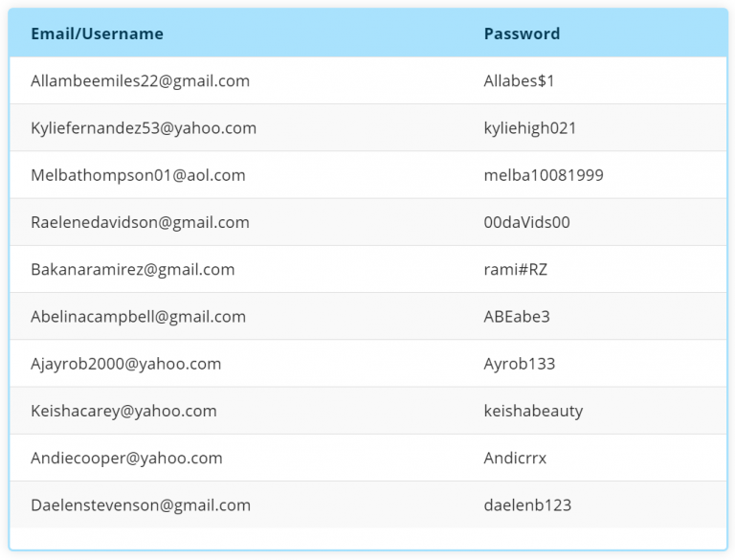Click the melba10081999 password cell
This screenshot has width=735, height=560.
coord(544,175)
